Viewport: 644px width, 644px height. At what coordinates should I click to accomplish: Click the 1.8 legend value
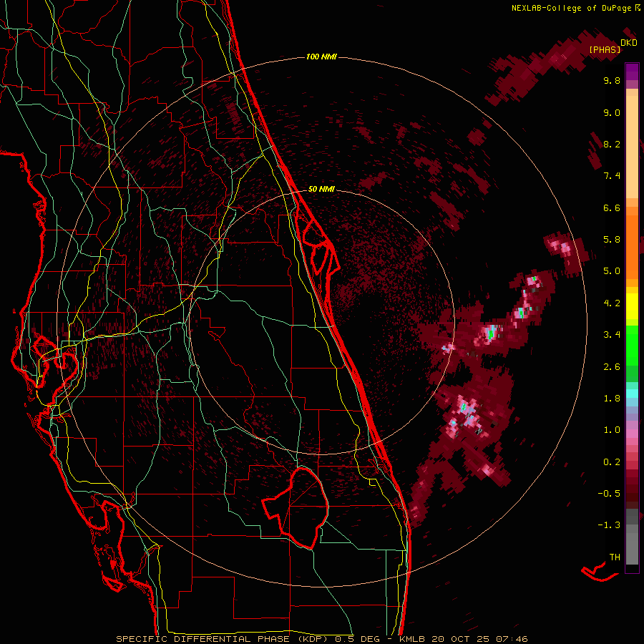(x=612, y=399)
